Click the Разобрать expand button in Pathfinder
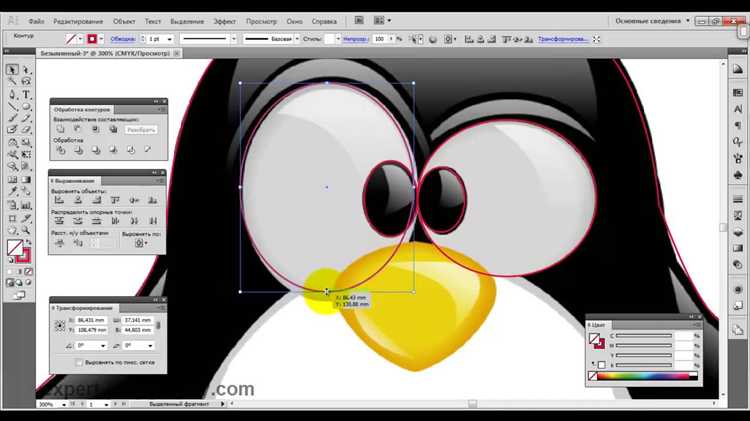750x421 pixels. click(x=141, y=130)
